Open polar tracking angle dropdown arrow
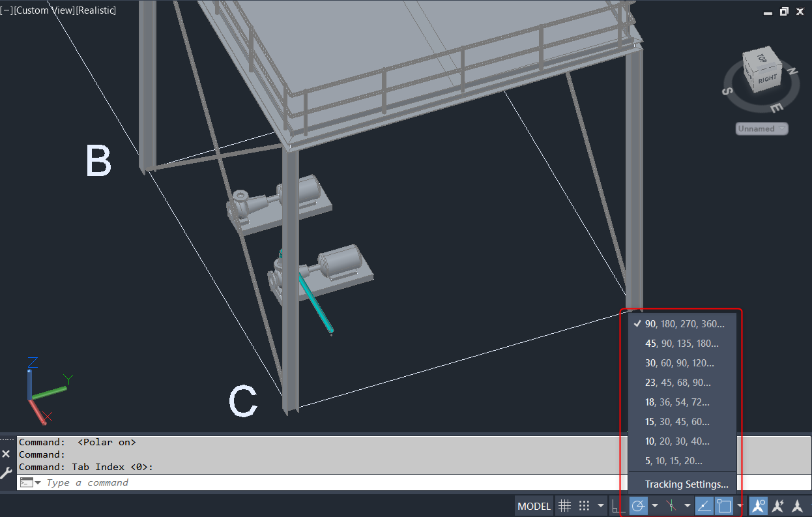This screenshot has width=812, height=517. [654, 506]
